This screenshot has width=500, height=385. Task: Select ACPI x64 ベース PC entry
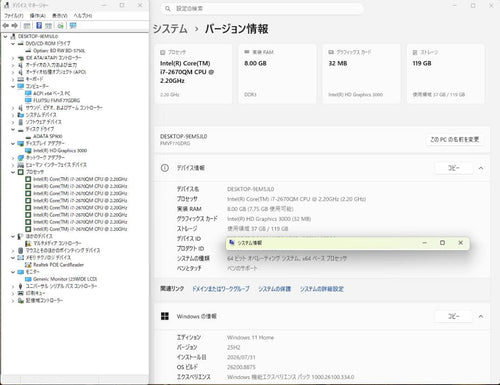52,93
